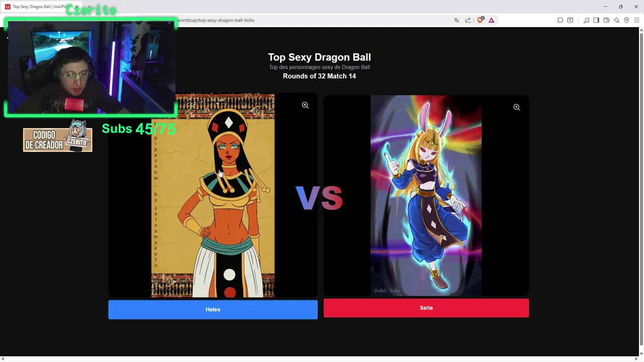644x362 pixels.
Task: Click the Saria rabbit artwork image
Action: (x=426, y=196)
